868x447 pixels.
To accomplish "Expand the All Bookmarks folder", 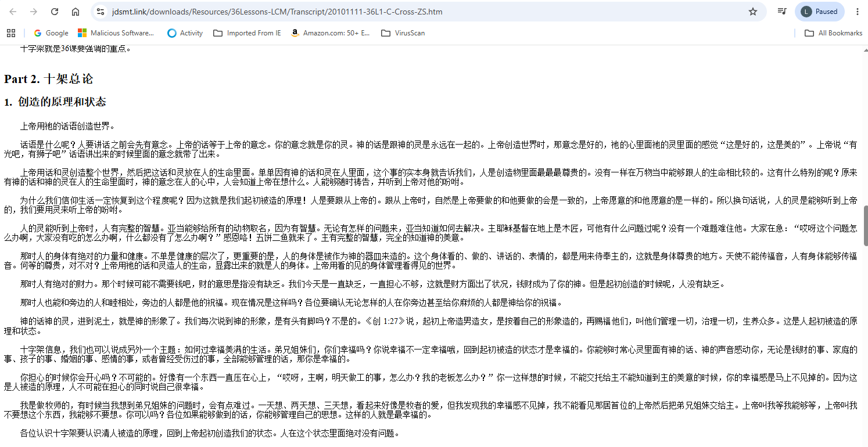I will [833, 33].
